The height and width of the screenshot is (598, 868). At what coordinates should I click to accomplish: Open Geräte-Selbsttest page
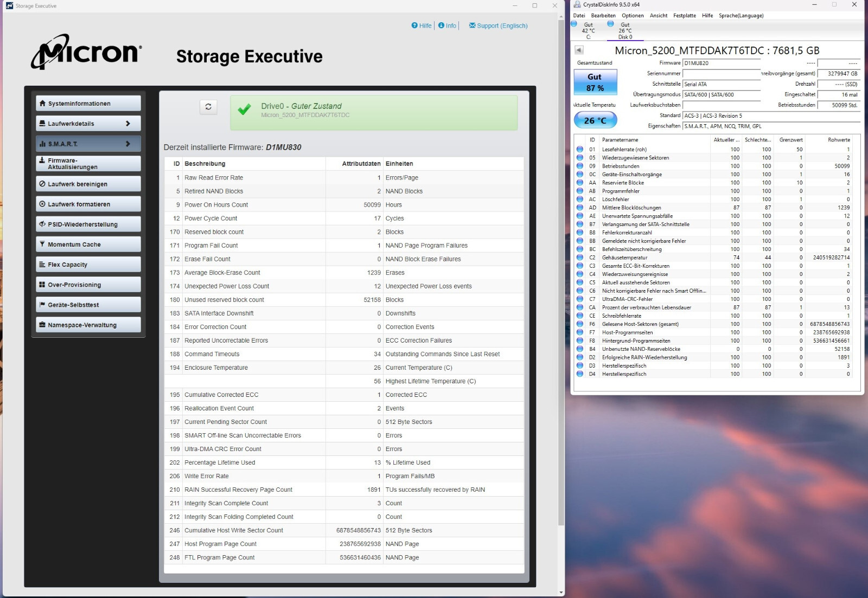coord(88,305)
